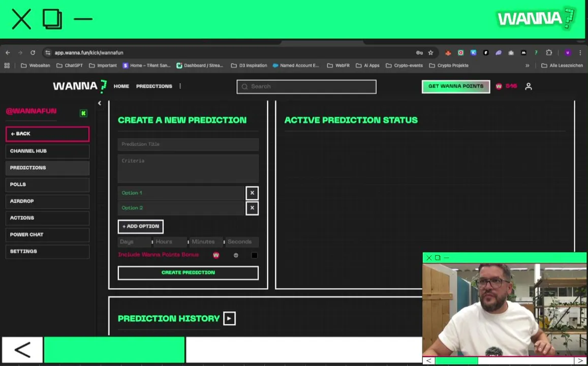The width and height of the screenshot is (588, 366).
Task: Click the Get Wanna Points button
Action: [456, 86]
